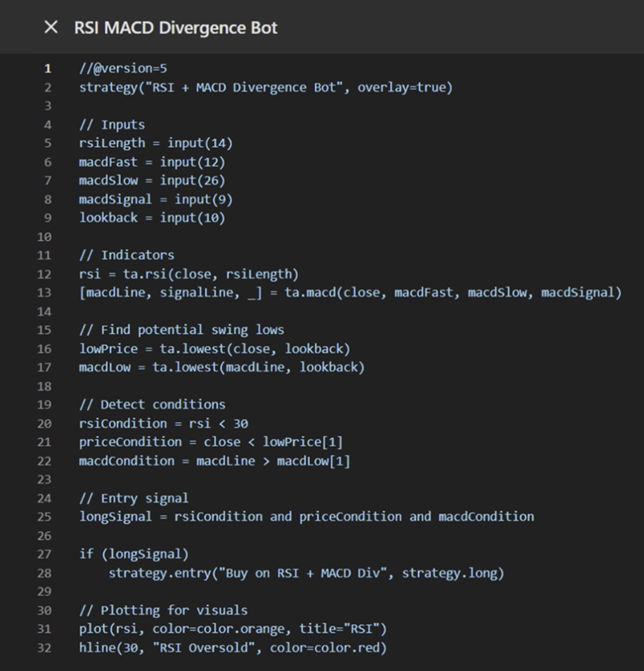Viewport: 644px width, 671px height.
Task: Close the RSI MACD Divergence Bot editor
Action: pos(50,28)
